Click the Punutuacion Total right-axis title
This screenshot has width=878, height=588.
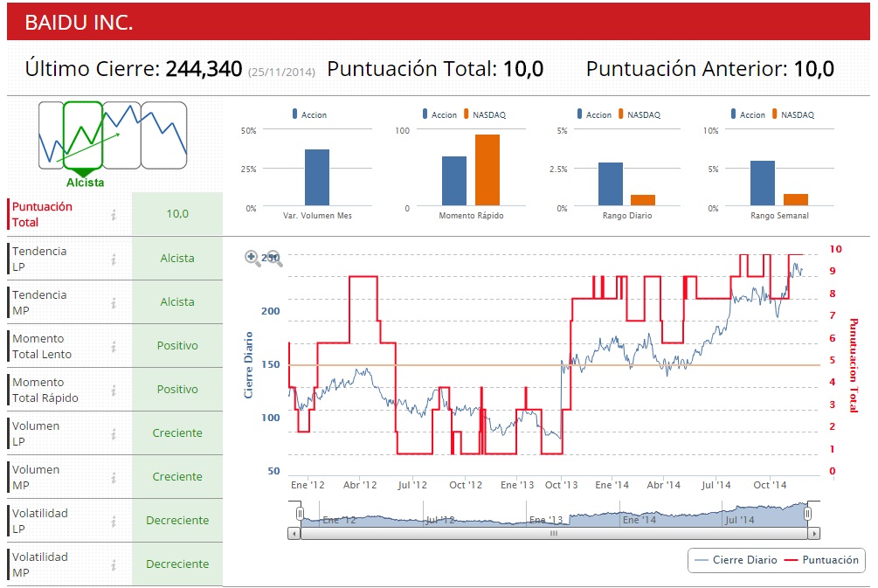tap(854, 365)
